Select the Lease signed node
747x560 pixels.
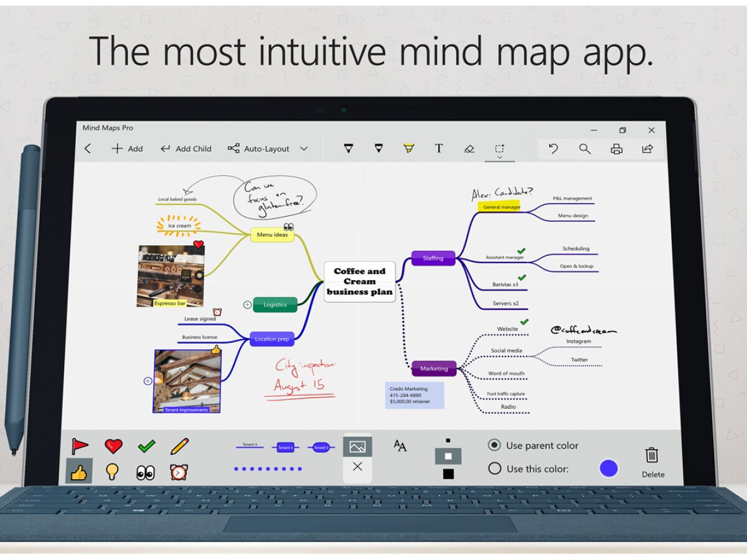200,319
